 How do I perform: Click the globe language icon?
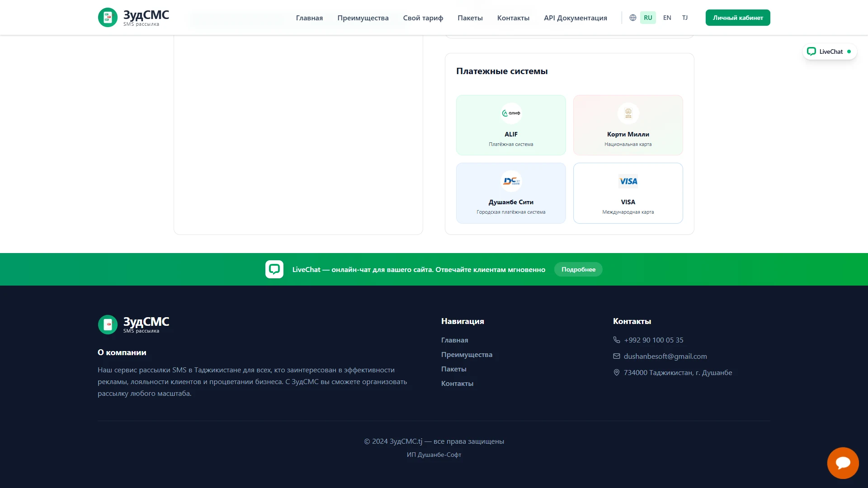pos(633,18)
